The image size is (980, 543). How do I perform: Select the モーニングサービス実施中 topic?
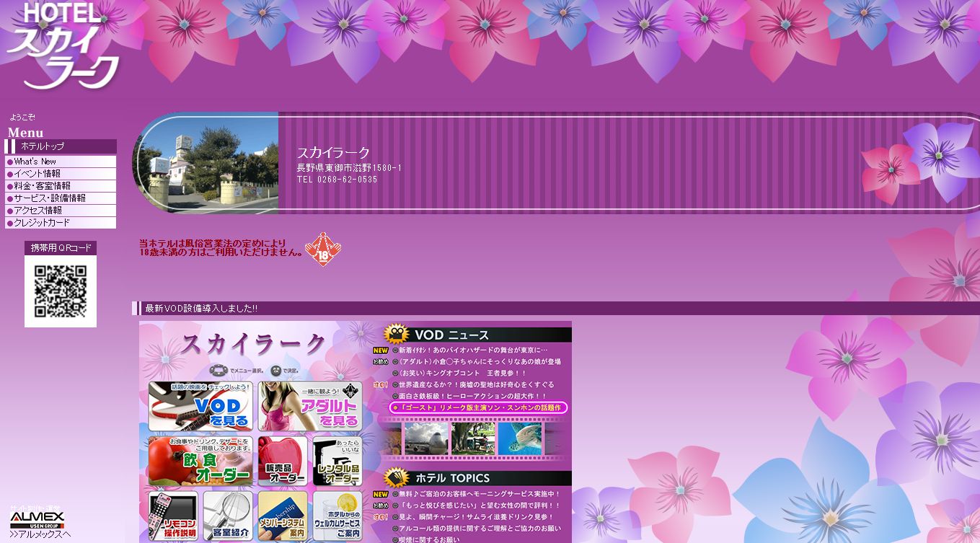(480, 494)
